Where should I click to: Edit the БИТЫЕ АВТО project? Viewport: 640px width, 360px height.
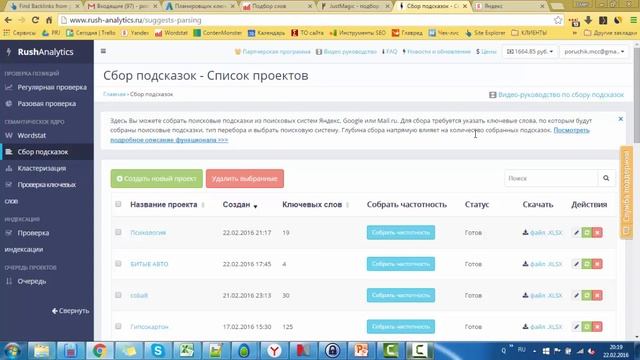pos(576,264)
